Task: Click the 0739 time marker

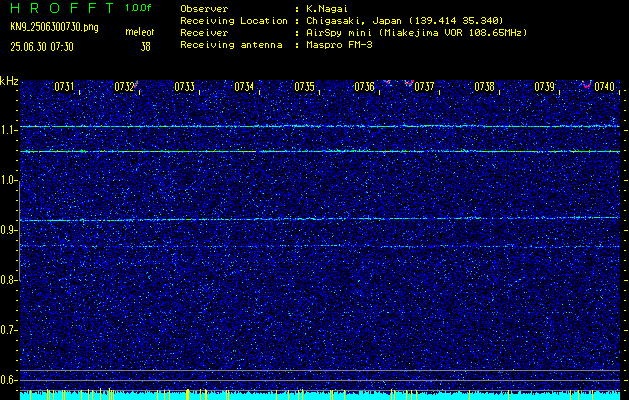Action: [544, 87]
